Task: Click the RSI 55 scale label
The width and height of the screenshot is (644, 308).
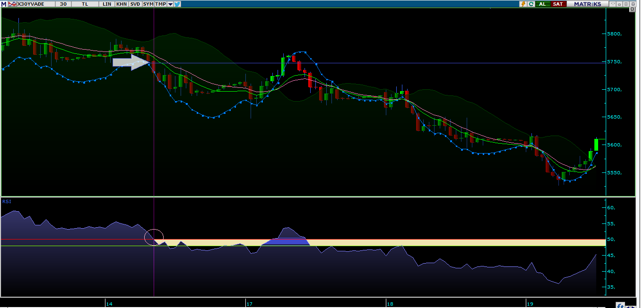Action: click(x=611, y=224)
